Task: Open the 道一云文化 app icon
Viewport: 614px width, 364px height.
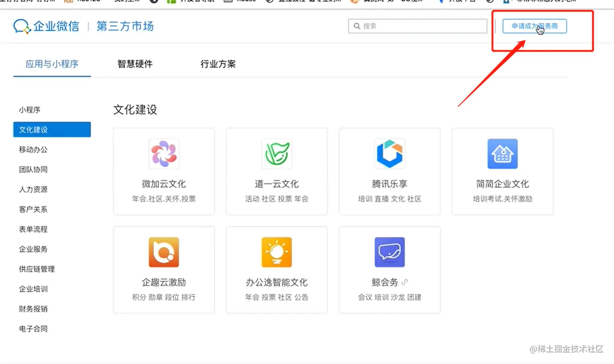Action: point(277,154)
